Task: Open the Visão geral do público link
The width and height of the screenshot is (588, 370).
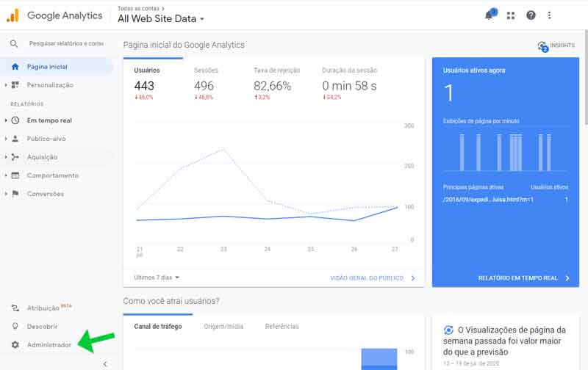Action: [373, 278]
